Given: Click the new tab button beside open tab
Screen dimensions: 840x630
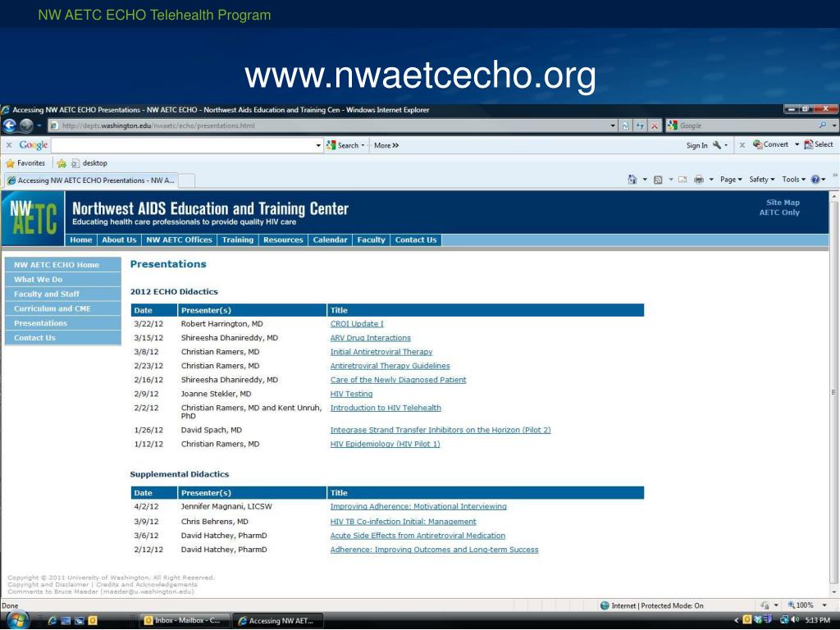Looking at the screenshot, I should tap(186, 180).
